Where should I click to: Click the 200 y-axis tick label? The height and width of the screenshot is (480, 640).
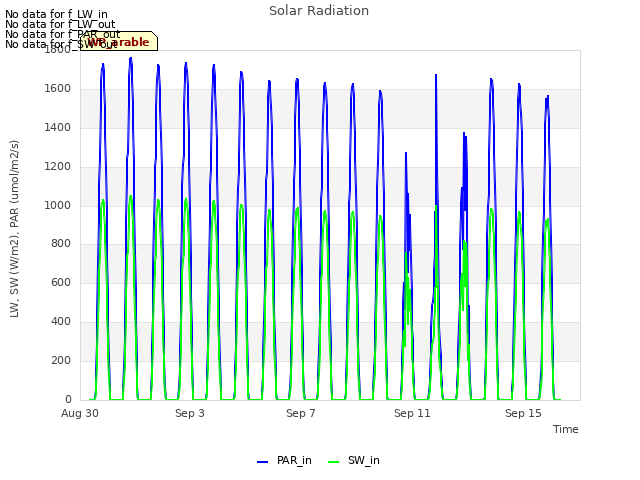61,360
